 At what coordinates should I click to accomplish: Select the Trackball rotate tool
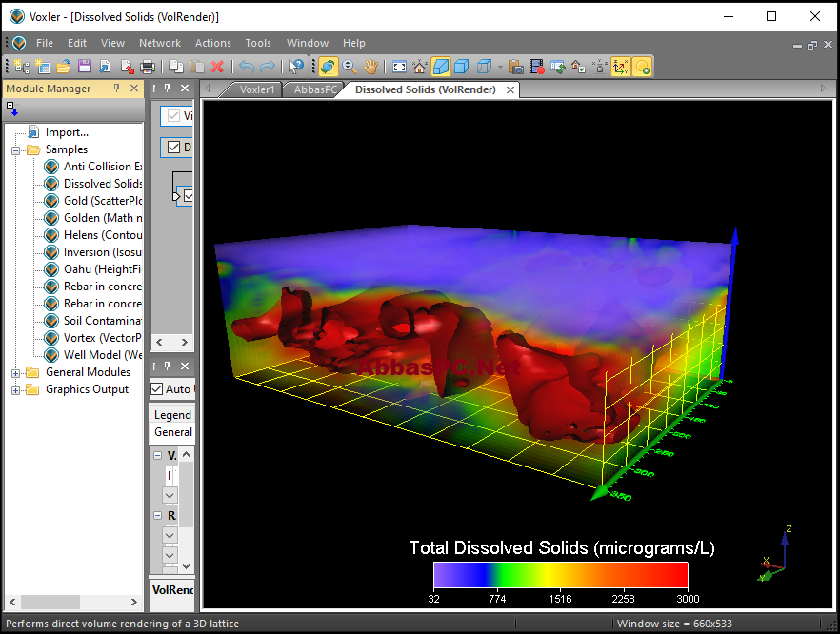click(x=328, y=67)
